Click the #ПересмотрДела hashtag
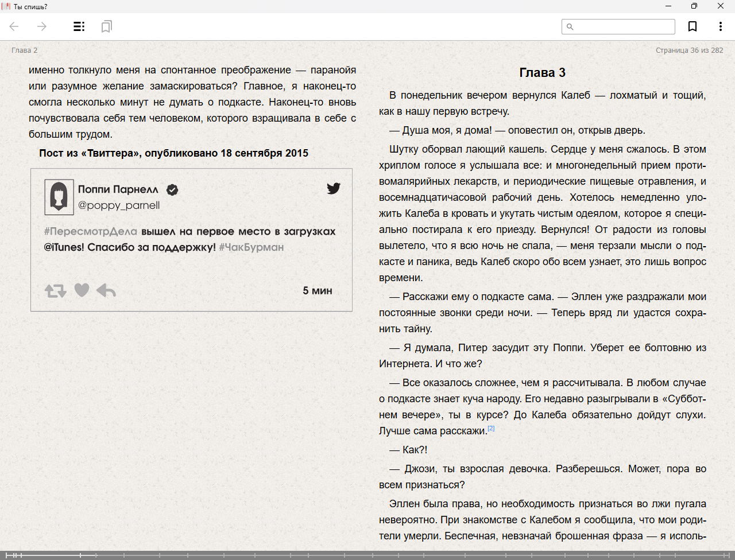735x560 pixels. [91, 231]
